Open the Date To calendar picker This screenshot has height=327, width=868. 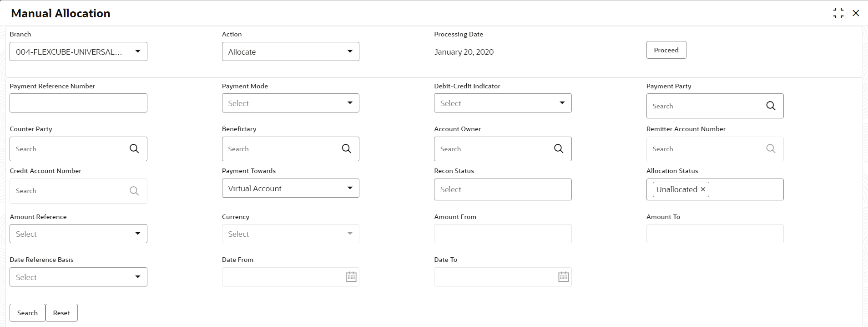pyautogui.click(x=563, y=277)
